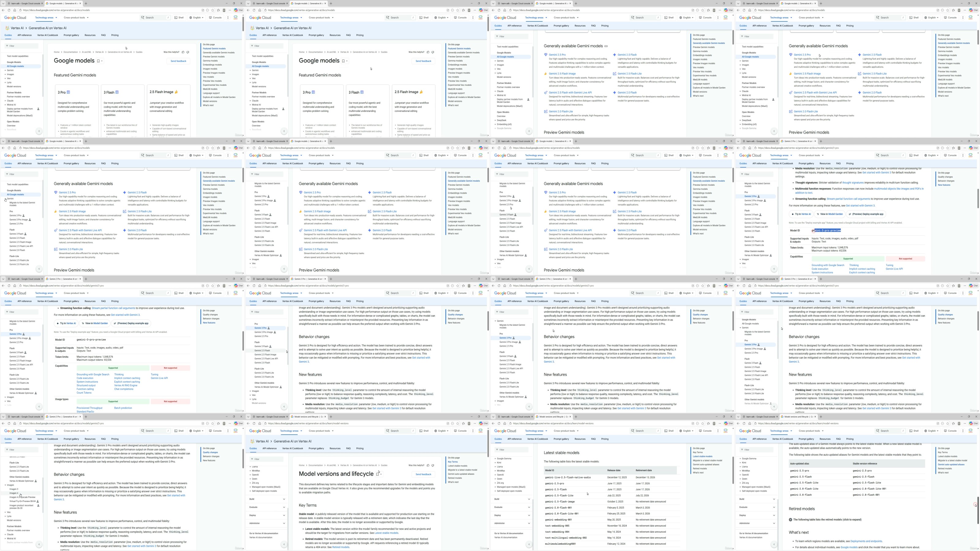This screenshot has width=980, height=551.
Task: Click gemini-live-2.5-flash-native-audio table row
Action: pos(567,477)
